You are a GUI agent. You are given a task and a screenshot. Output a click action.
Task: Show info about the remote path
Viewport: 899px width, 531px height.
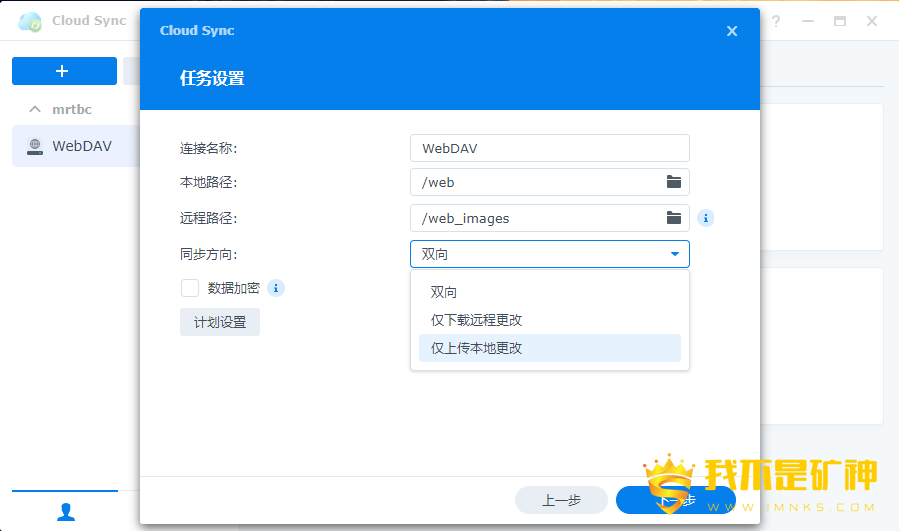click(x=706, y=218)
